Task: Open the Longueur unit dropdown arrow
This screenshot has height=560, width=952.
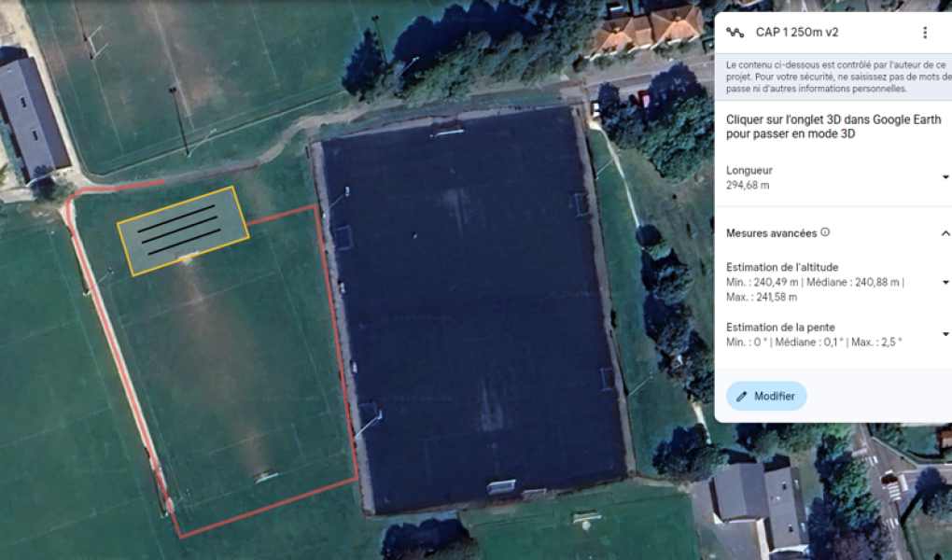Action: click(945, 177)
